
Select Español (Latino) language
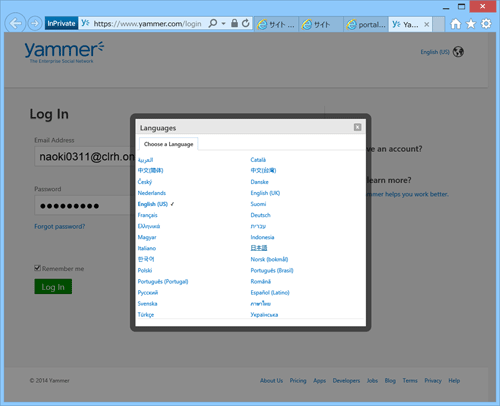pos(270,292)
